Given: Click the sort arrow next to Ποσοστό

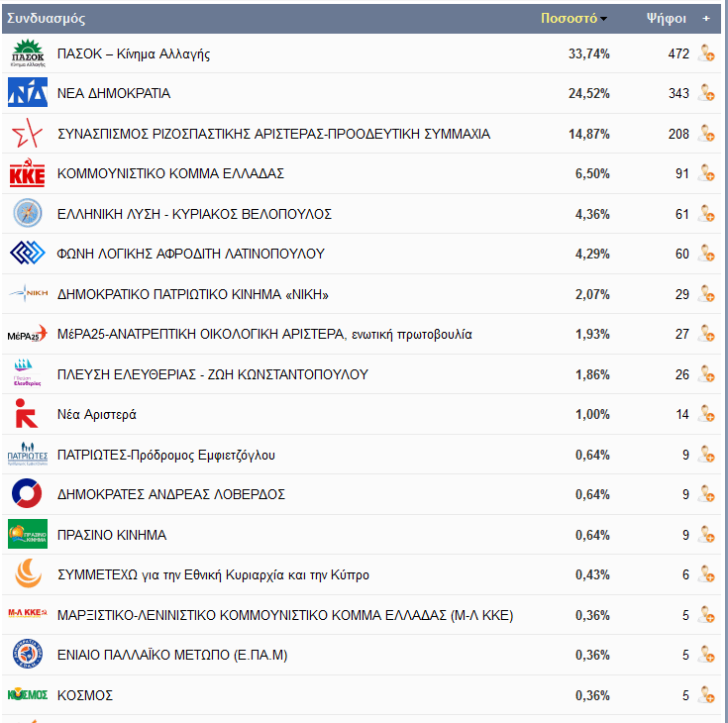Looking at the screenshot, I should (x=603, y=19).
